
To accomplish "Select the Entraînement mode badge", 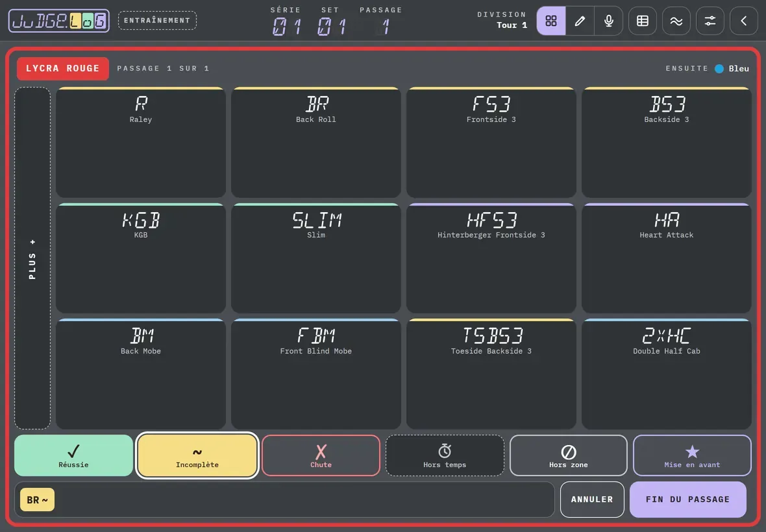I will [x=157, y=21].
